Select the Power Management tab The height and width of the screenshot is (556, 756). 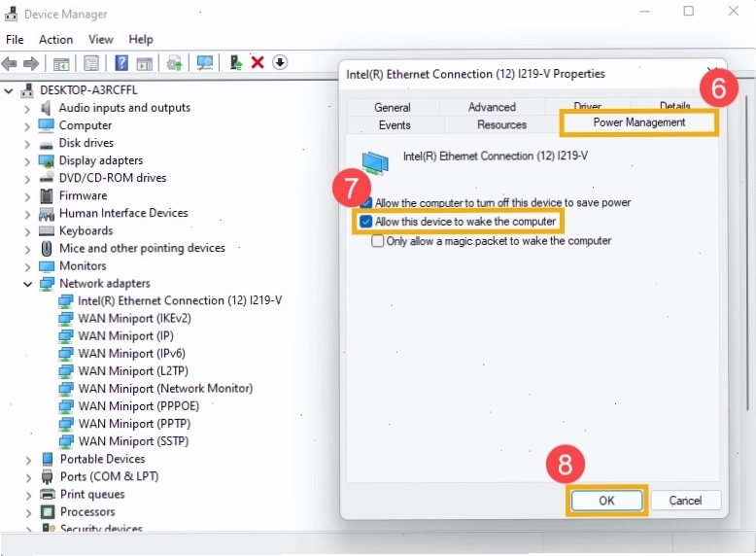[x=638, y=122]
